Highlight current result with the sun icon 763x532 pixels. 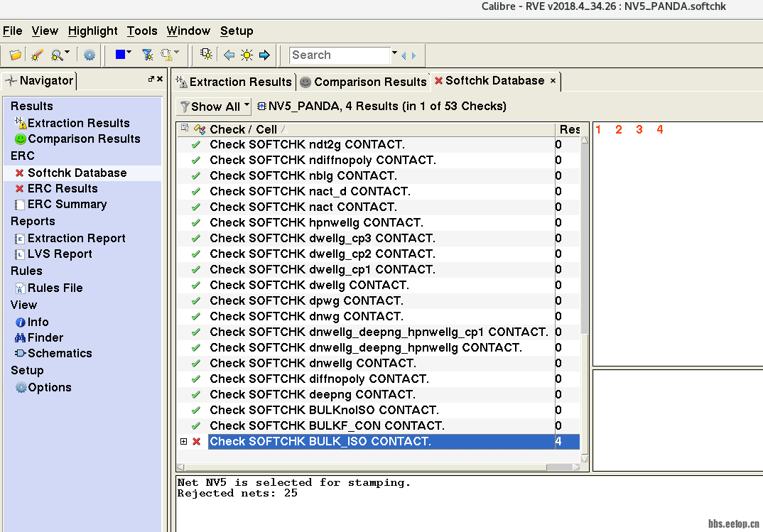[x=247, y=55]
